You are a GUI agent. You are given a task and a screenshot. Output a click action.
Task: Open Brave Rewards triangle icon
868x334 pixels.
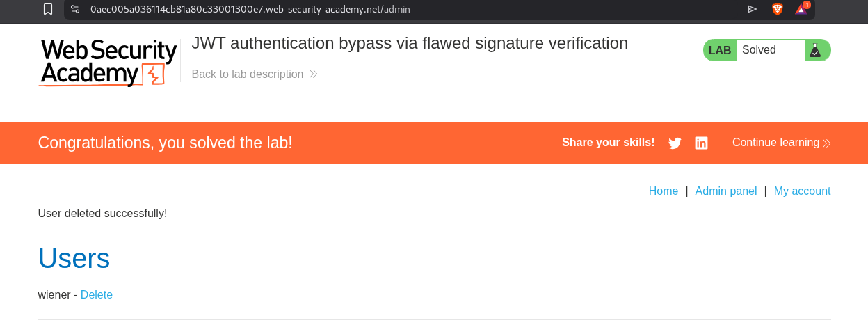coord(801,9)
